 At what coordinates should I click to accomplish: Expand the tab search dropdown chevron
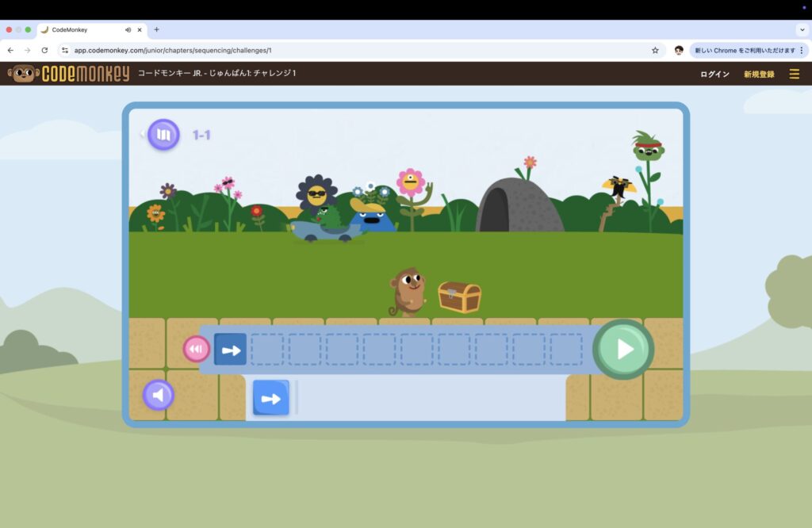[x=802, y=29]
